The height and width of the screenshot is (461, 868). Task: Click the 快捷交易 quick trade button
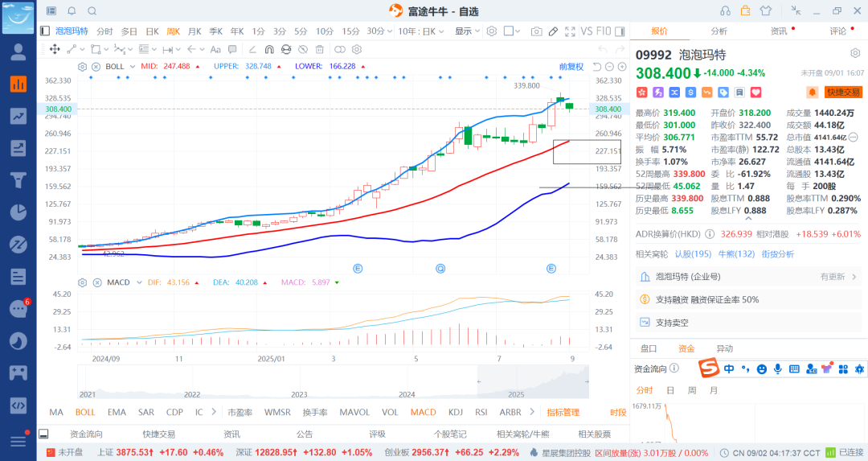[844, 93]
